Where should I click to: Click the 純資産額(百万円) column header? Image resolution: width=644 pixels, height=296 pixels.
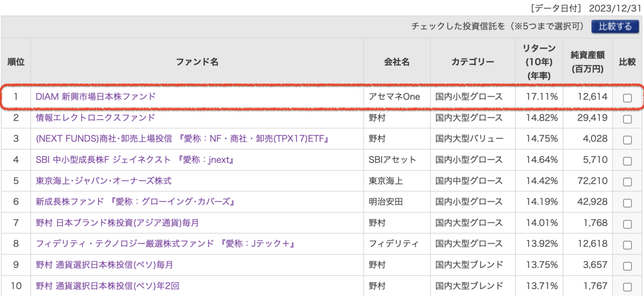pyautogui.click(x=587, y=62)
